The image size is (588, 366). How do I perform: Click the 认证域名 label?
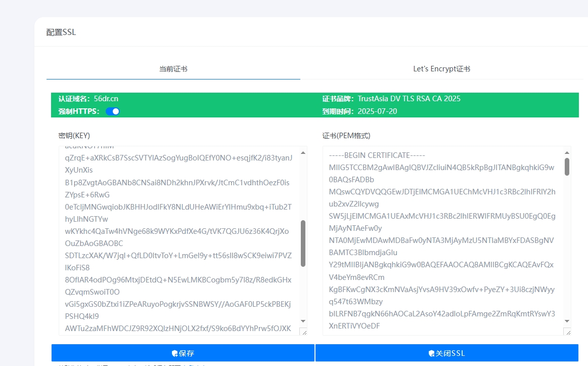pos(74,99)
